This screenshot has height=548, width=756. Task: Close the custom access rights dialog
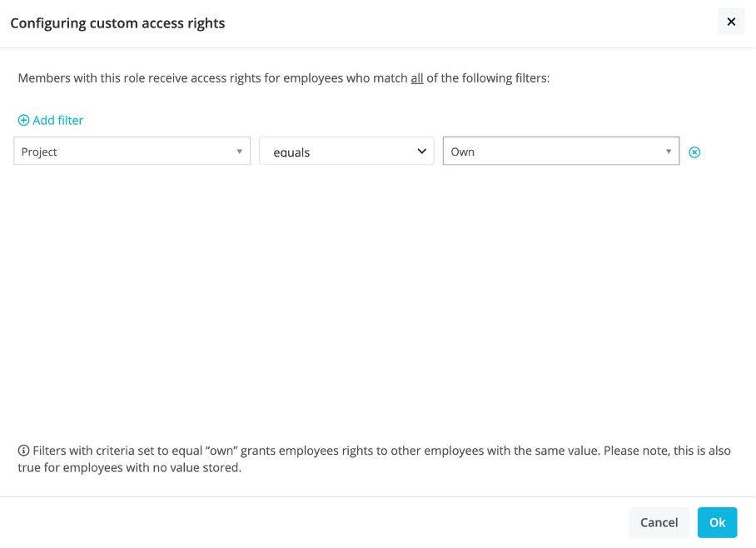click(x=731, y=22)
